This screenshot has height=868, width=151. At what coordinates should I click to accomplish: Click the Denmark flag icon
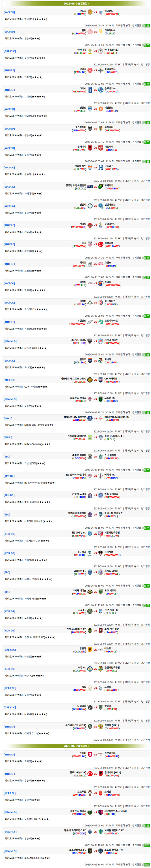click(90, 70)
